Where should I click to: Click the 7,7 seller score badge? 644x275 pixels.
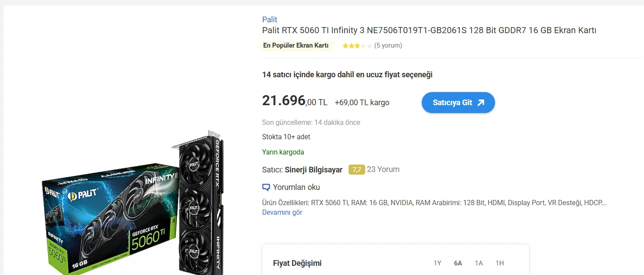tap(356, 170)
